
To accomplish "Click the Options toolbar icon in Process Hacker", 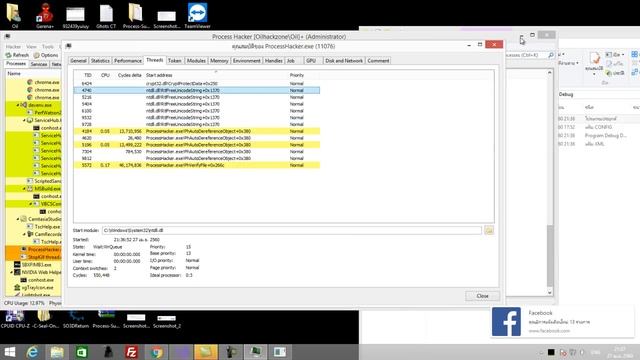I will coord(37,55).
